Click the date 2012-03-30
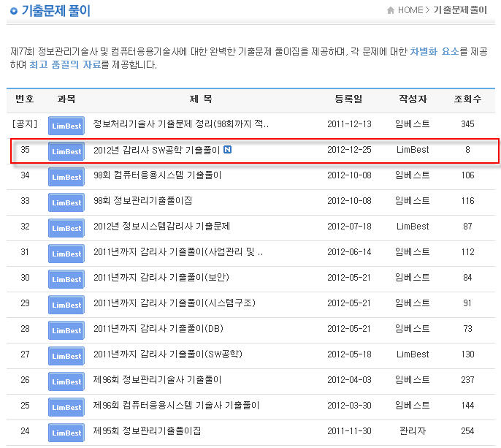501x448 pixels. [x=349, y=406]
